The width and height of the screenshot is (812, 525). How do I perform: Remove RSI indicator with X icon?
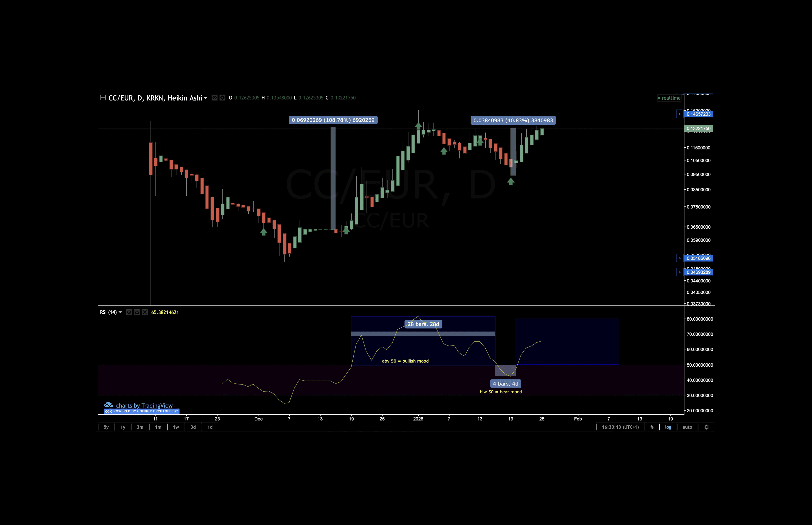coord(145,312)
